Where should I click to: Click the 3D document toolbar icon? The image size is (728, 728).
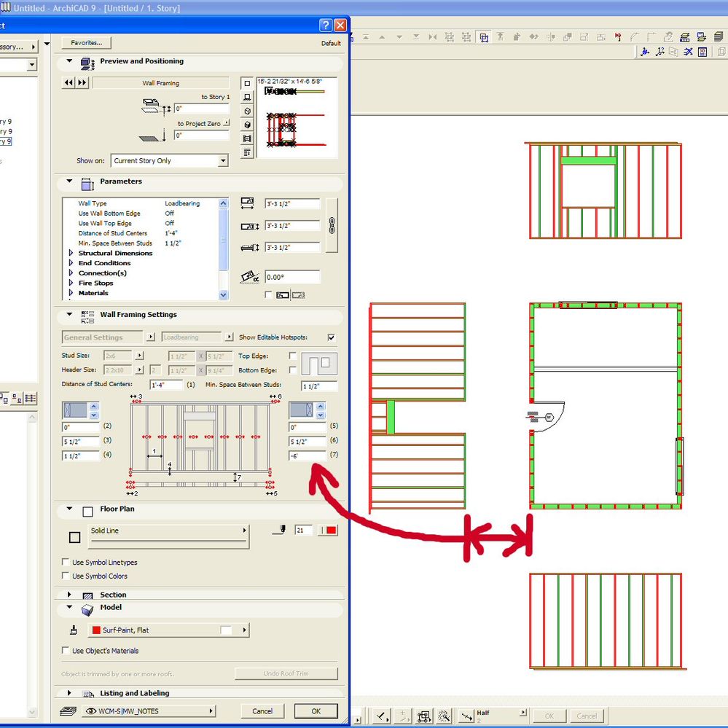(x=702, y=52)
